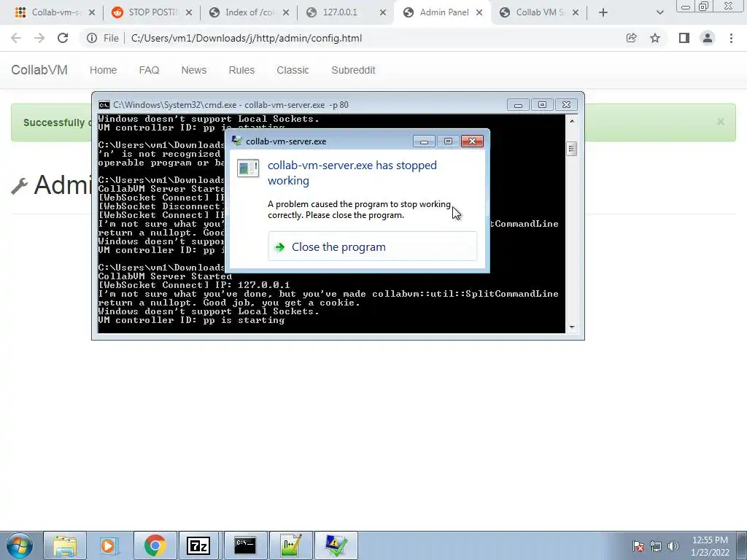The width and height of the screenshot is (747, 560).
Task: Close the STOP POSTIN tab
Action: (x=189, y=13)
